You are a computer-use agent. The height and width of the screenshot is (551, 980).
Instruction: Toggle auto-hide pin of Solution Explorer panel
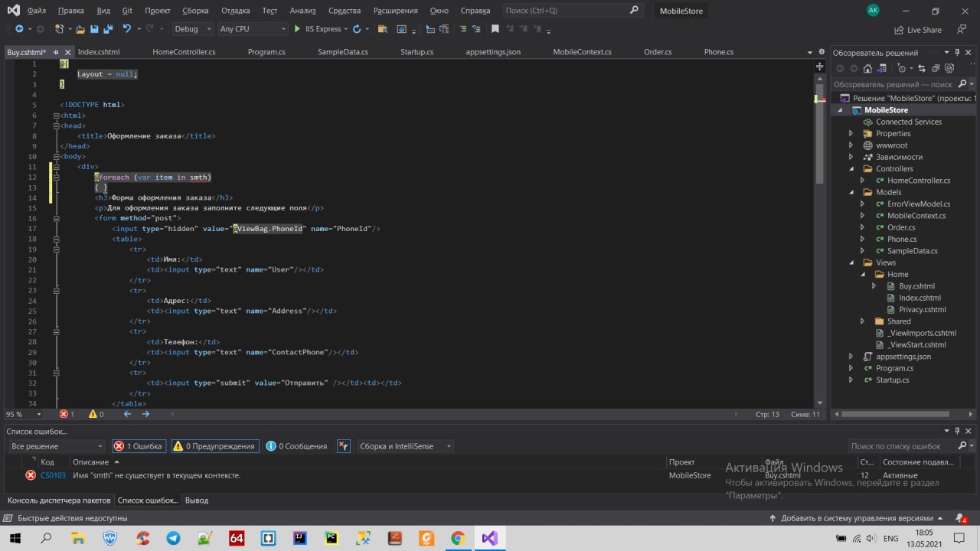958,52
